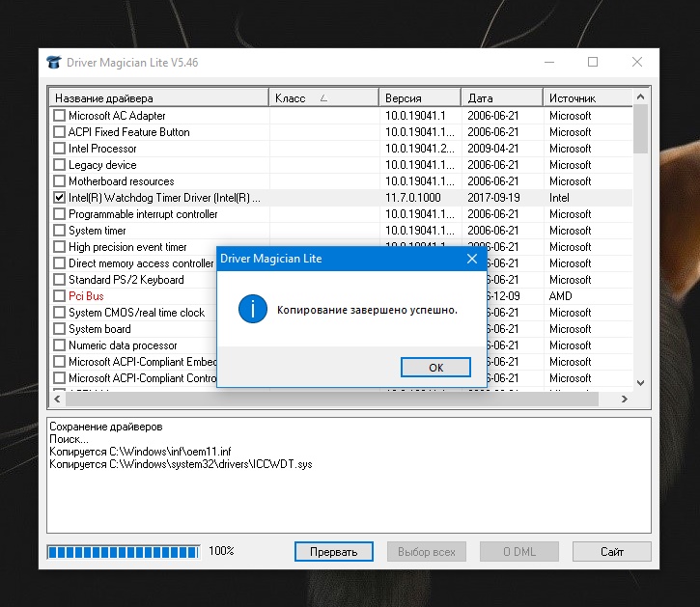Click the 100% progress bar

[x=124, y=552]
